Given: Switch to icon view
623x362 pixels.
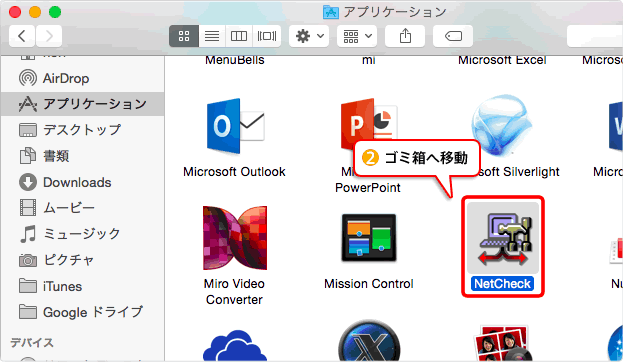Looking at the screenshot, I should tap(184, 36).
